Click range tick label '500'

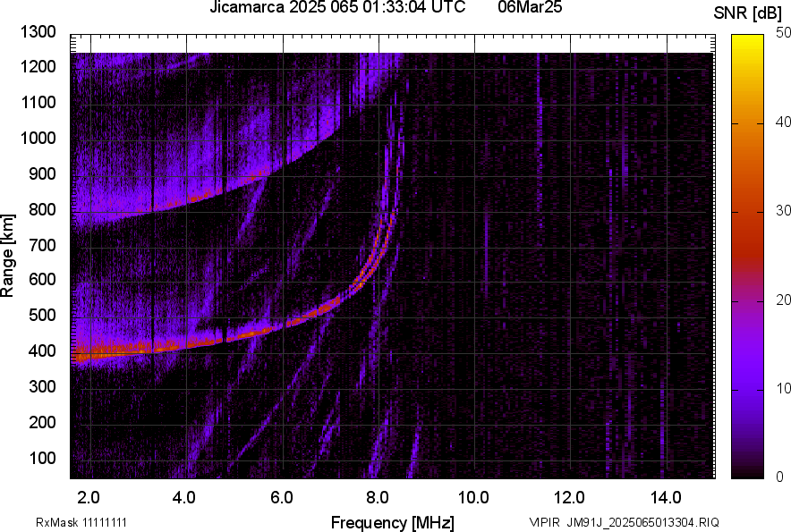pos(42,315)
